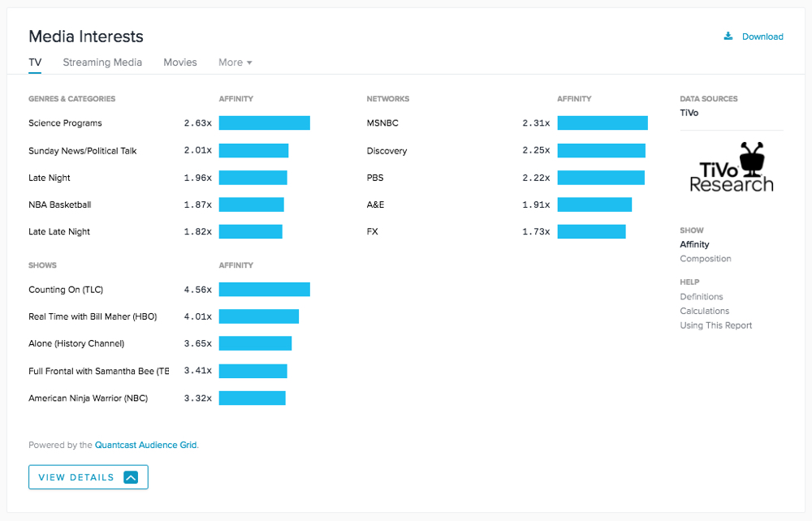Image resolution: width=812 pixels, height=521 pixels.
Task: Click Real Time with Bill Maher (HBO)
Action: (x=93, y=316)
